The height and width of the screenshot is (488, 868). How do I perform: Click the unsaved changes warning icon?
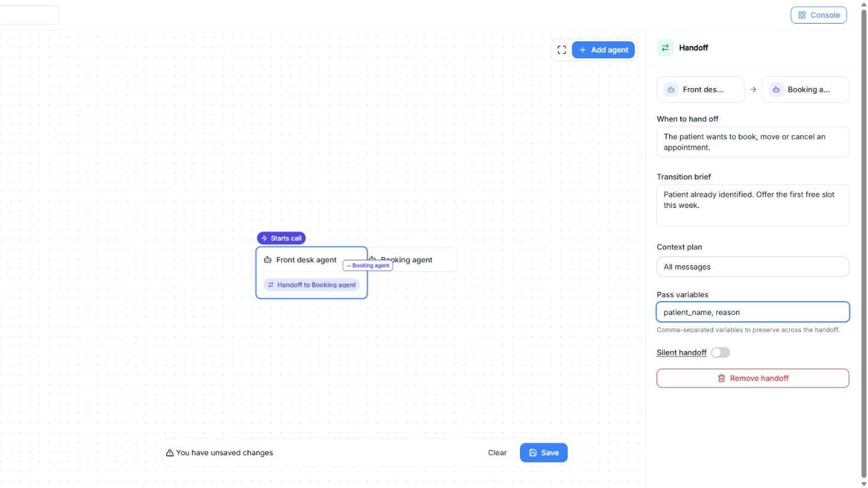pos(170,453)
